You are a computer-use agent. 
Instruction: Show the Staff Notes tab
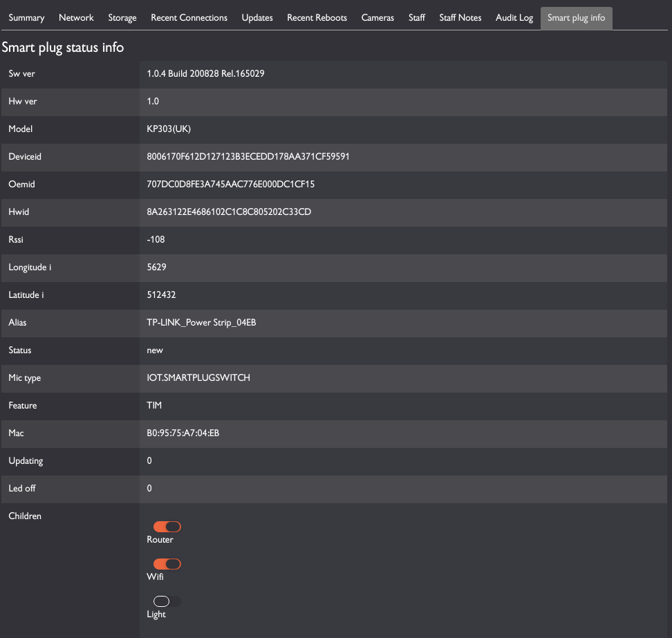coord(460,18)
